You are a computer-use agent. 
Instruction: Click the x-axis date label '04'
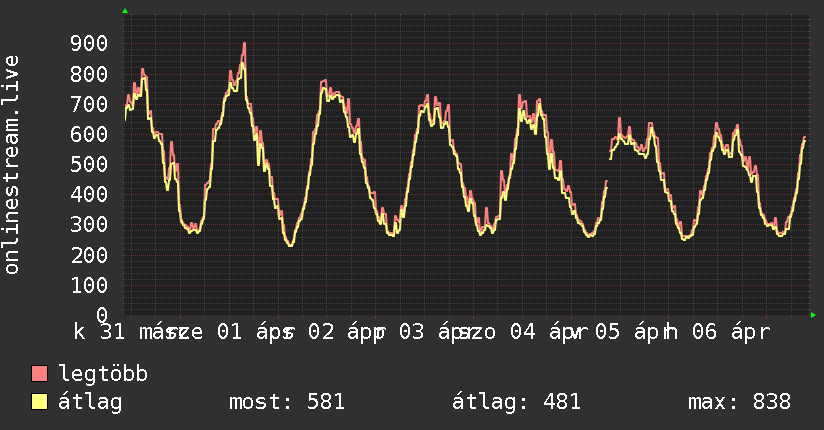(523, 332)
